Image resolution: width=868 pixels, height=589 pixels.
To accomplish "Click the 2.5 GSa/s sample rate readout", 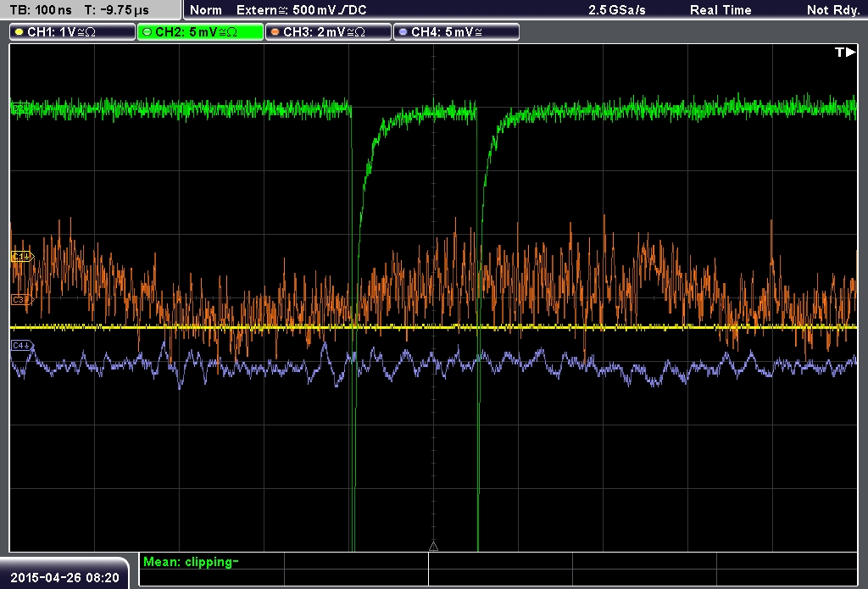I will click(x=617, y=10).
